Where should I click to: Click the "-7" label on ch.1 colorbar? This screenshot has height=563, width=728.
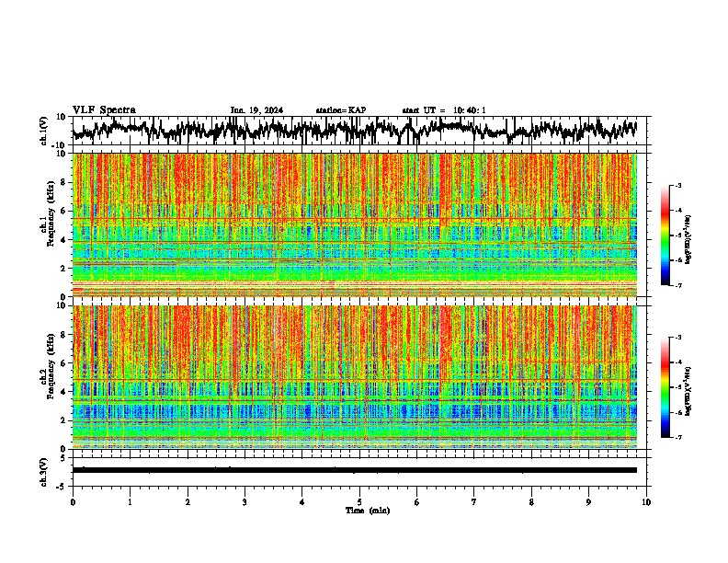tap(678, 285)
